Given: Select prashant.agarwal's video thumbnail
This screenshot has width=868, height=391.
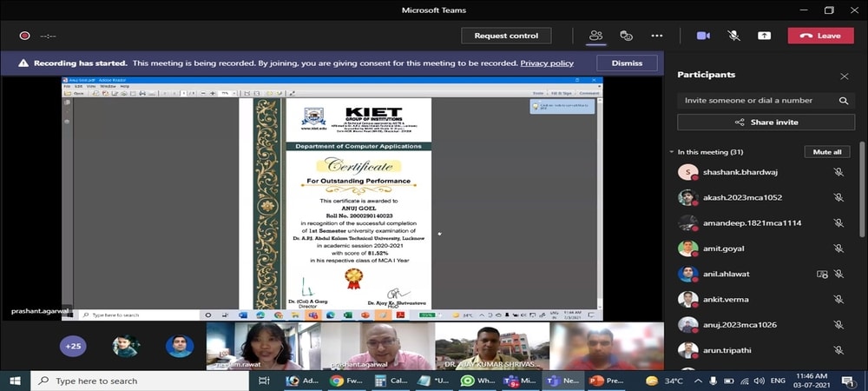Looking at the screenshot, I should 377,346.
